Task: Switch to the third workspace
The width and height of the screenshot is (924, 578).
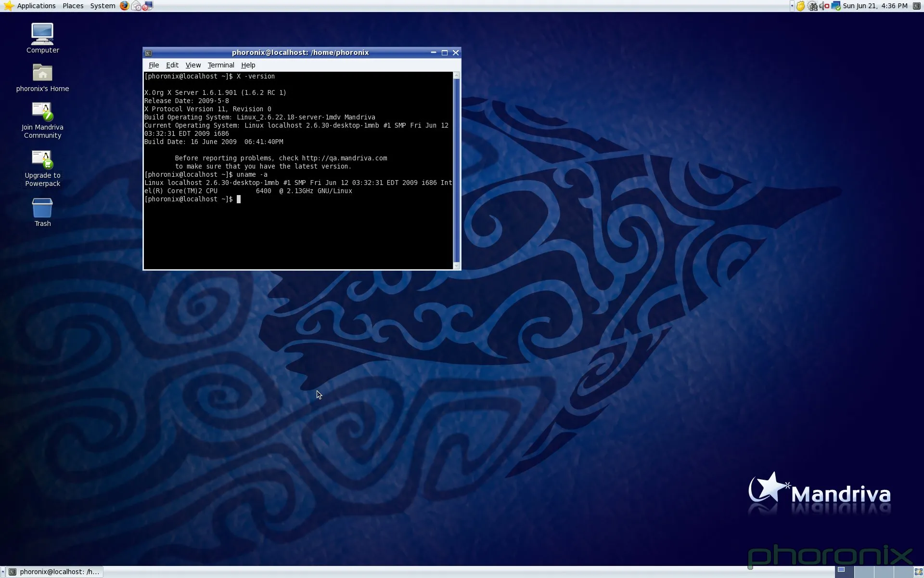Action: (x=884, y=572)
